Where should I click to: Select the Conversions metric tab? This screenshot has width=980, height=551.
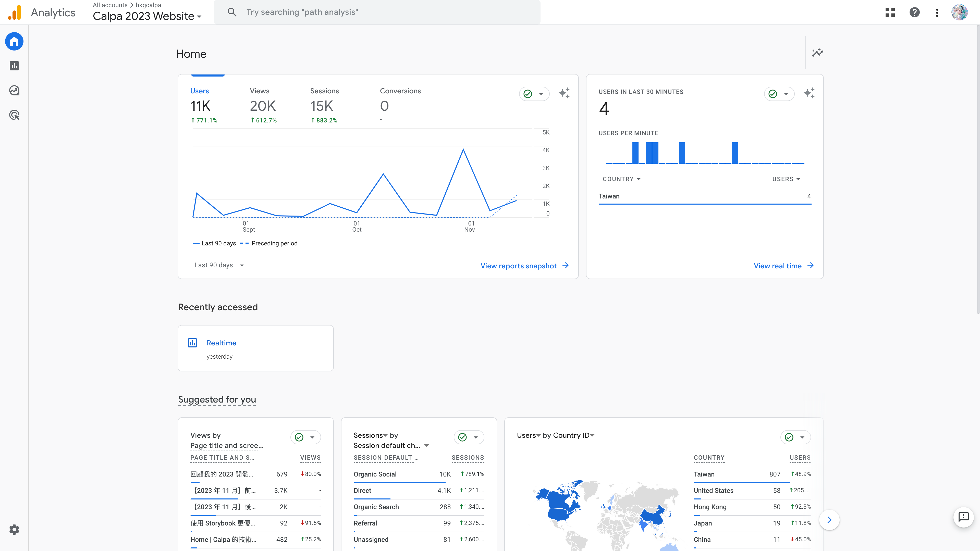coord(400,105)
